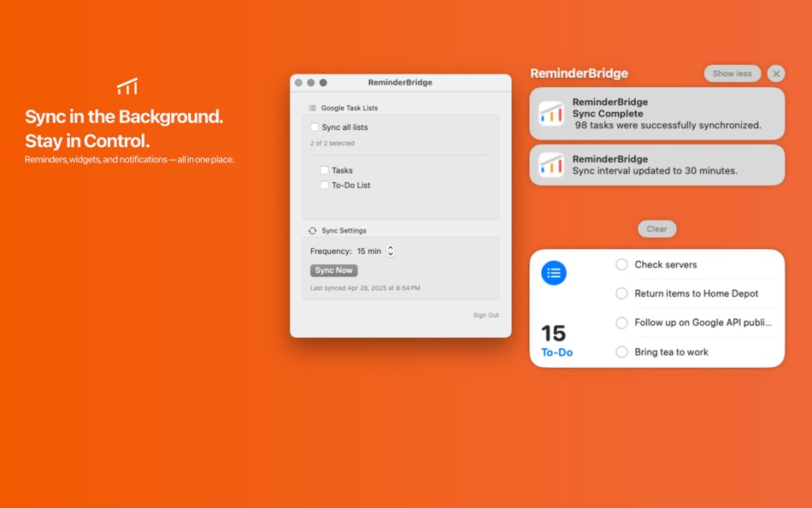Open the Sync interval updated notification

click(656, 165)
